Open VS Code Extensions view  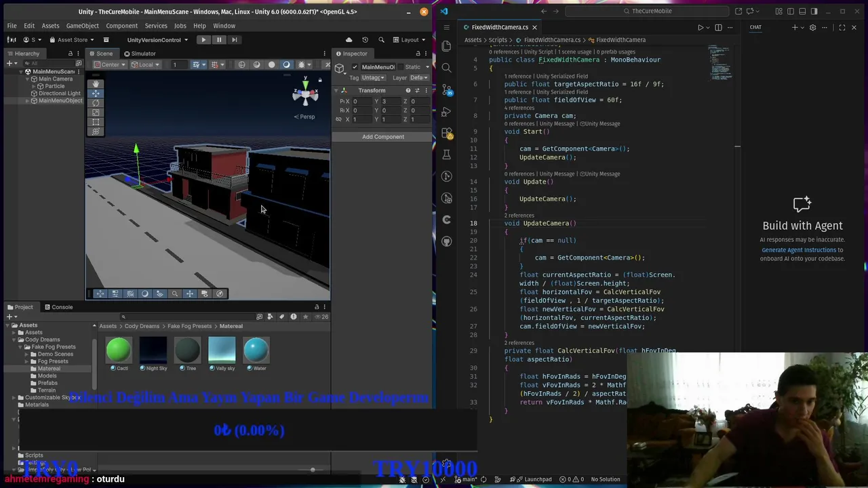point(446,133)
